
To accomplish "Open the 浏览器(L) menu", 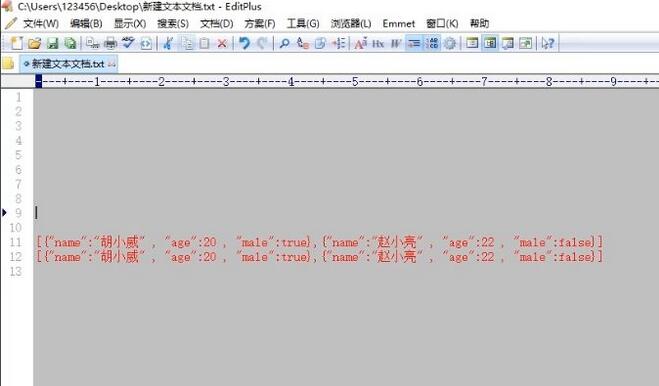I will [x=351, y=24].
